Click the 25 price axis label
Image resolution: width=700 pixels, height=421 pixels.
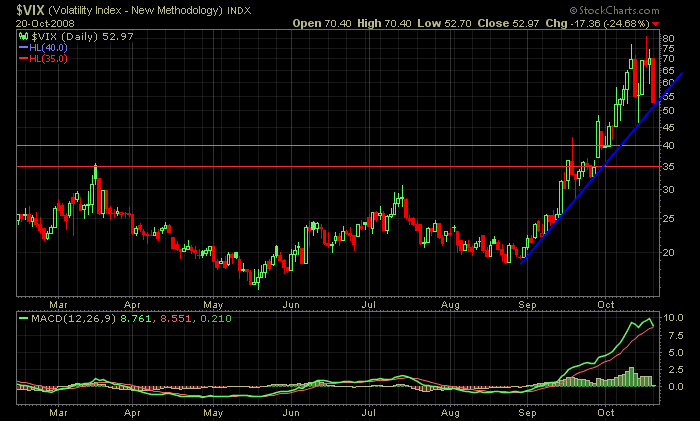pyautogui.click(x=668, y=218)
